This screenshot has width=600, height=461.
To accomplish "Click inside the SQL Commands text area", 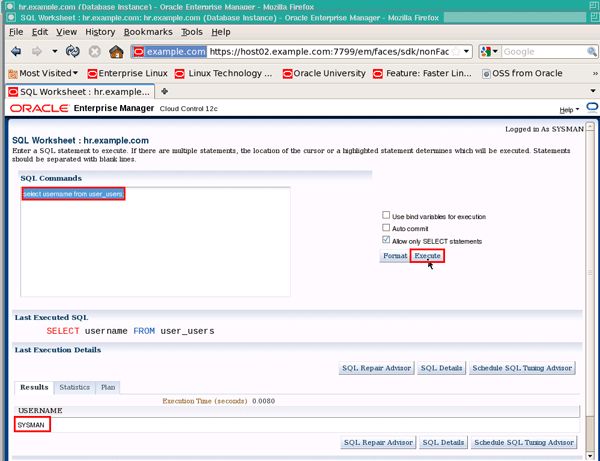I will (155, 242).
